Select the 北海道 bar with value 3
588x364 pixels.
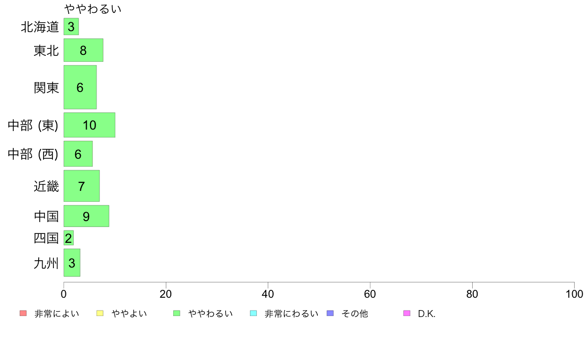coord(71,27)
